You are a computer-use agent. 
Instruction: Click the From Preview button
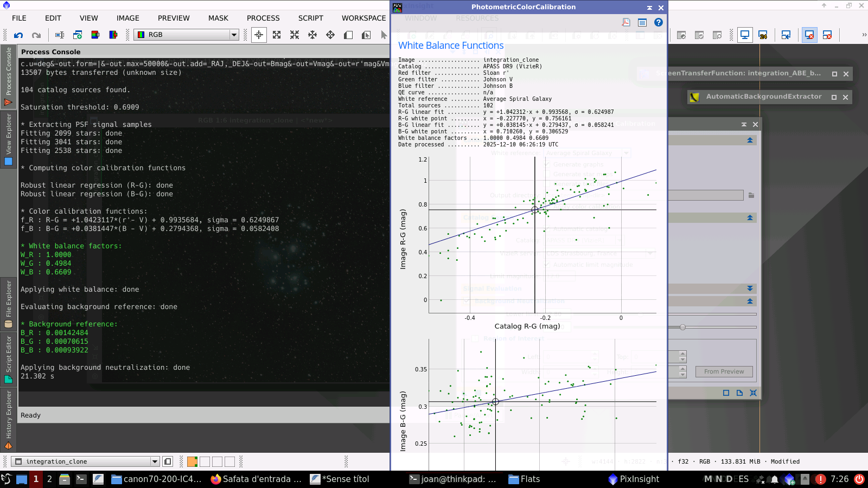coord(724,371)
